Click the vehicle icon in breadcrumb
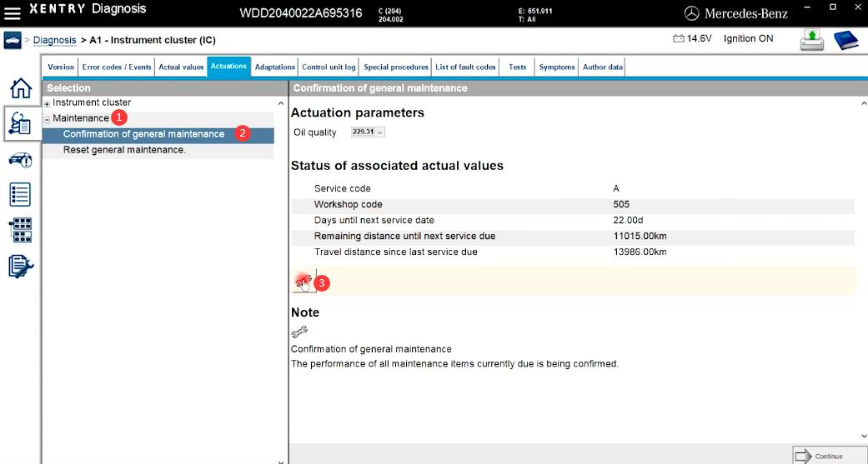 coord(13,40)
